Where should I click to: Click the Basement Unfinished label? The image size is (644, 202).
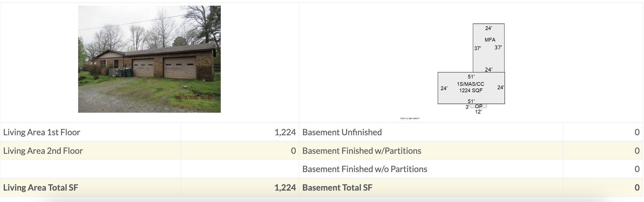coord(342,132)
